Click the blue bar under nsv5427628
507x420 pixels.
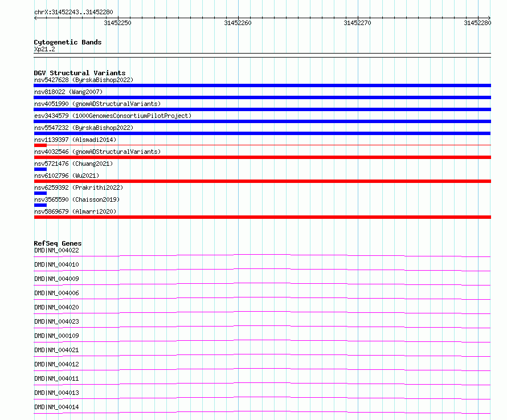[262, 85]
